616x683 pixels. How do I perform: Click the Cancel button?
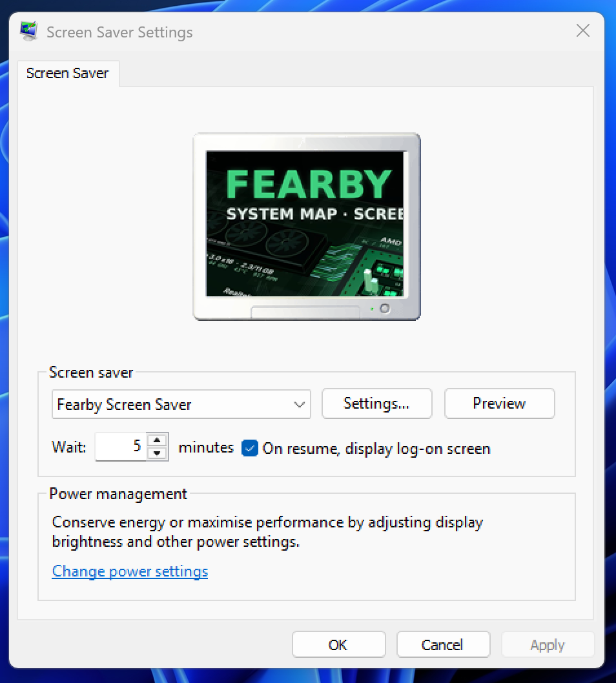[443, 645]
